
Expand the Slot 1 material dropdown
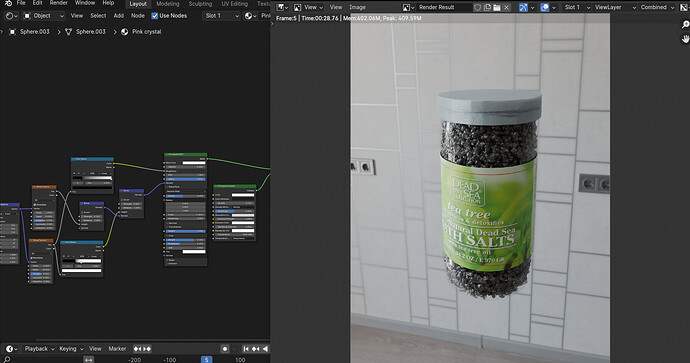point(222,16)
